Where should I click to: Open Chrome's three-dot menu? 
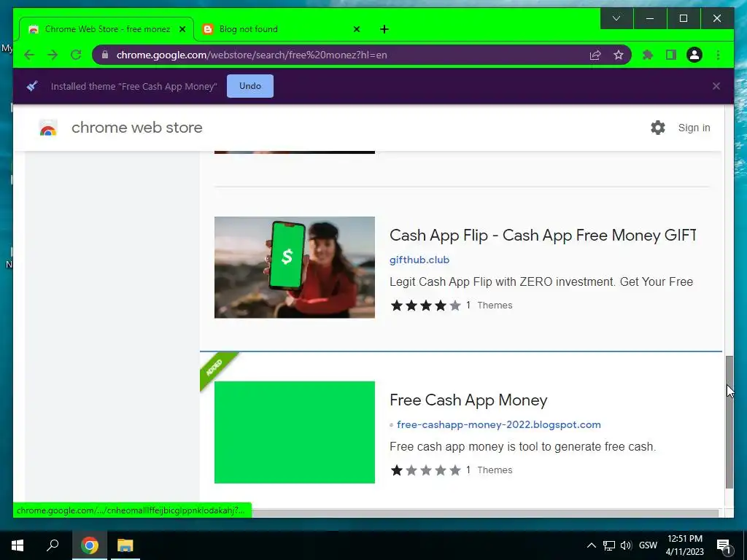718,55
